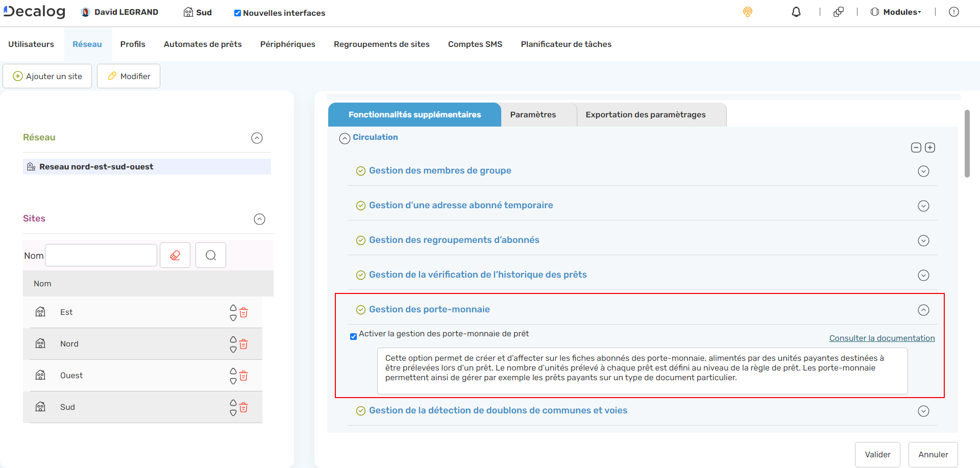This screenshot has height=468, width=980.
Task: Click the magnifier search icon for sites
Action: pyautogui.click(x=211, y=255)
